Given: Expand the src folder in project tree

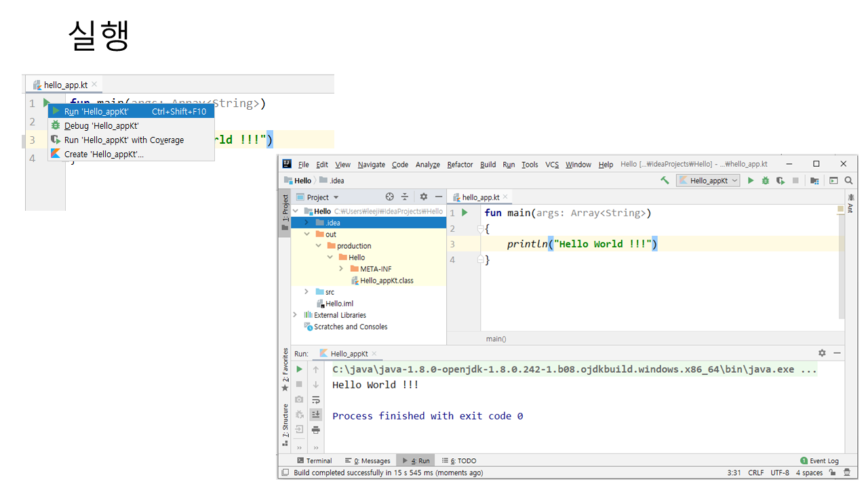Looking at the screenshot, I should pyautogui.click(x=307, y=292).
